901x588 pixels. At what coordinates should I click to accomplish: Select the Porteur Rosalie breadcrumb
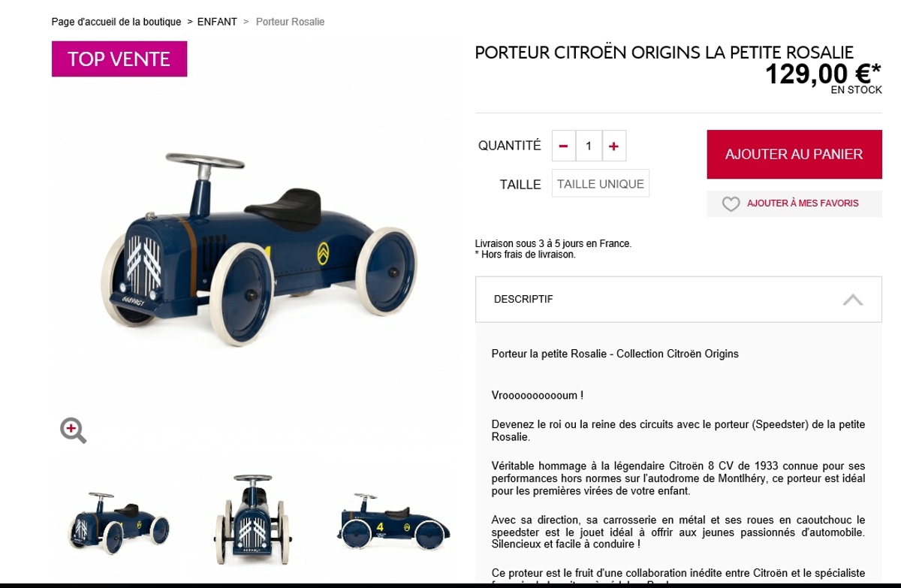(290, 22)
